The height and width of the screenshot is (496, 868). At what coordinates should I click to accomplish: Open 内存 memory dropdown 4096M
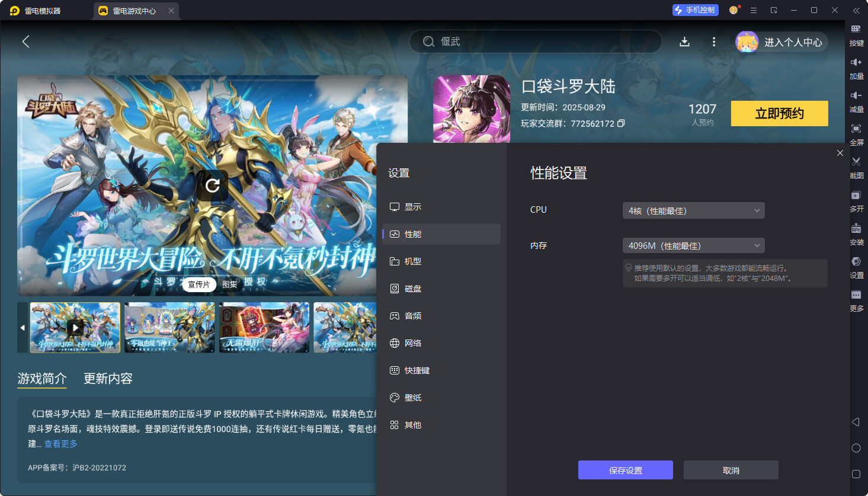click(693, 245)
